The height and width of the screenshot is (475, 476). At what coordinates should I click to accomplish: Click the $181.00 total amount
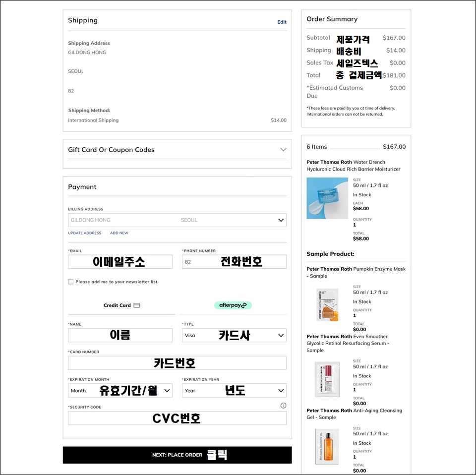pos(394,75)
